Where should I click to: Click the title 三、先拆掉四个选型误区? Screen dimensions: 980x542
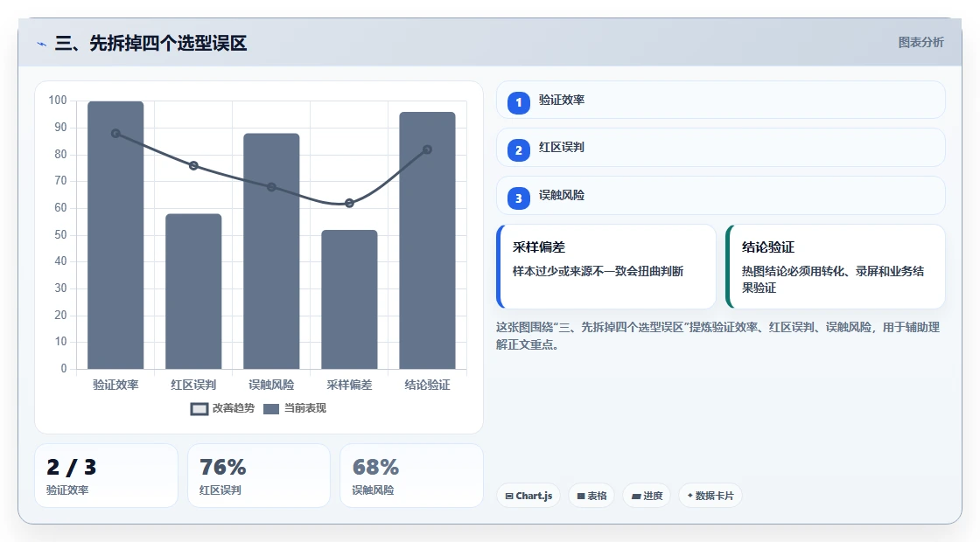click(150, 43)
